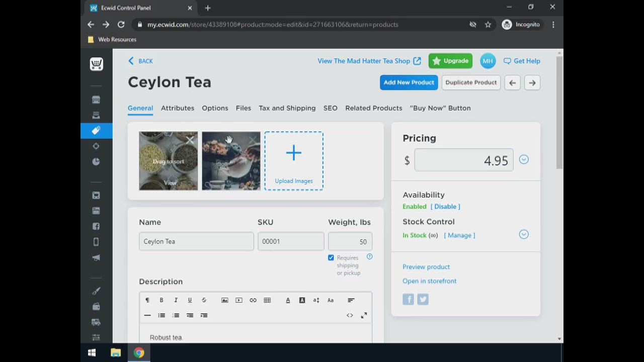Go to the next product arrow
Screen dimensions: 644x362
[x=532, y=83]
